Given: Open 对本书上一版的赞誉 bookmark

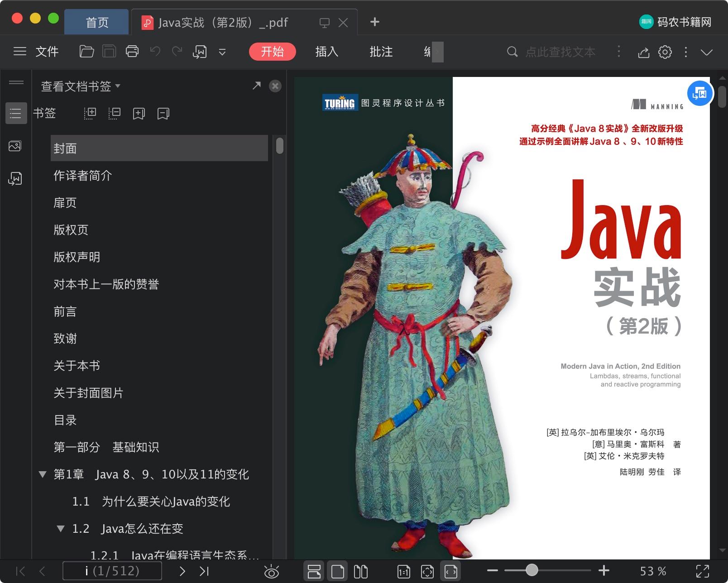Looking at the screenshot, I should click(106, 284).
